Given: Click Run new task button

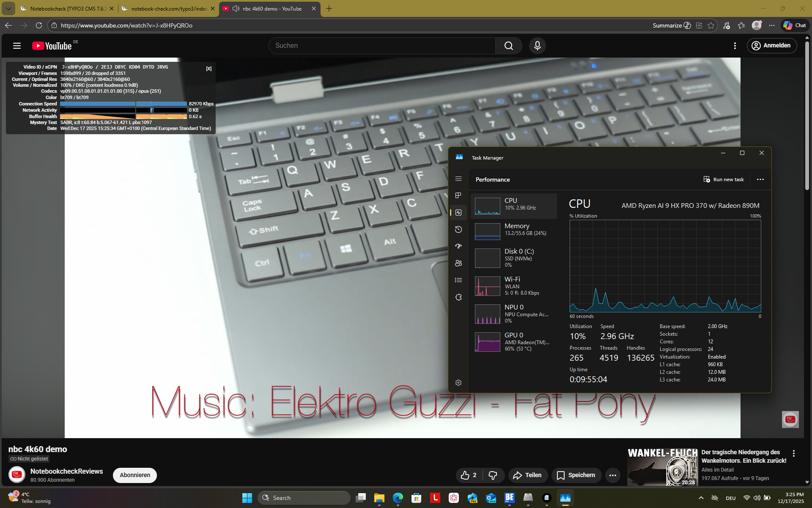Looking at the screenshot, I should pyautogui.click(x=723, y=179).
